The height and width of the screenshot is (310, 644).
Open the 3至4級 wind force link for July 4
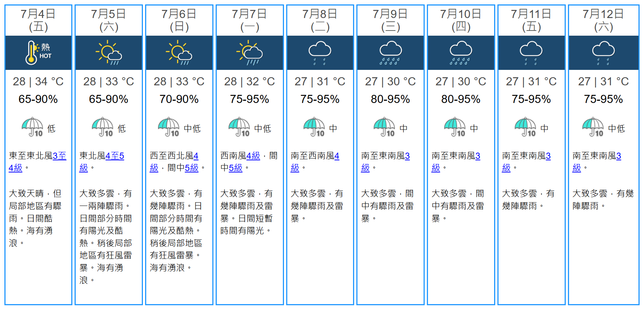[x=59, y=156]
